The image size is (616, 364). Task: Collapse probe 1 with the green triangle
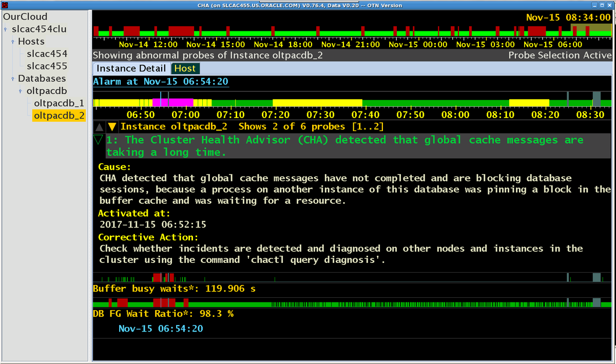pyautogui.click(x=99, y=140)
